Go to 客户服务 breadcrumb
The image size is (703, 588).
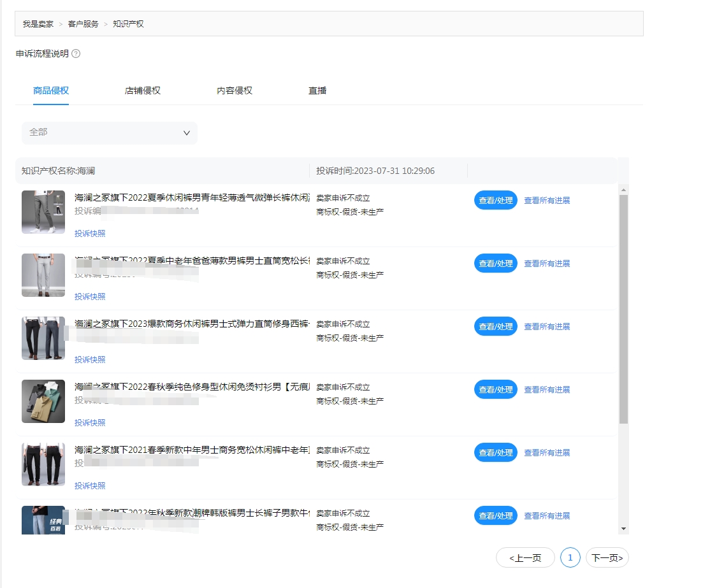(x=83, y=24)
